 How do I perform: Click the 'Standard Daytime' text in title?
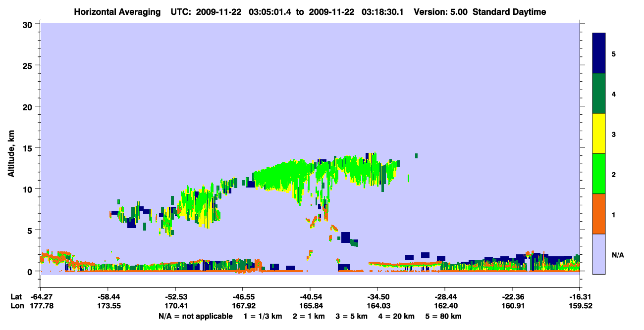click(509, 12)
